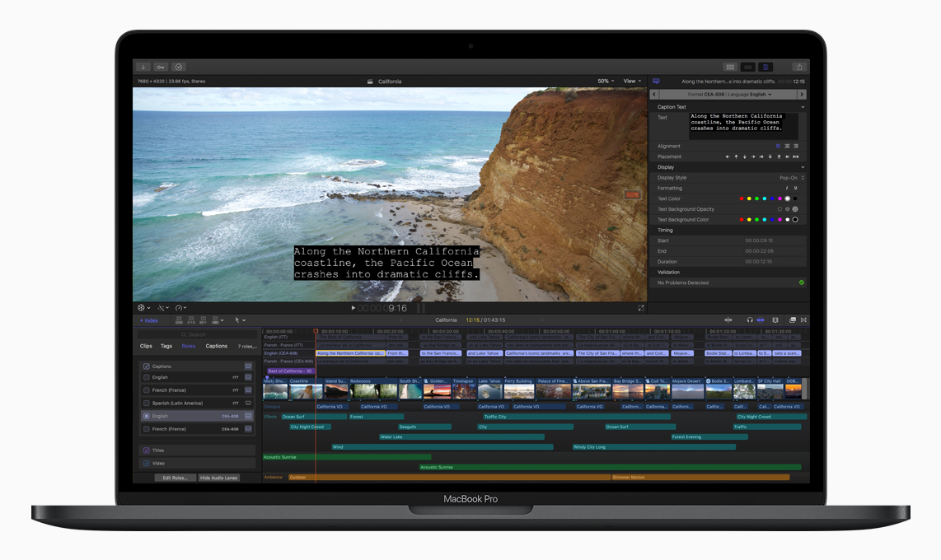Click the center alignment icon in Caption Text
Screen dimensions: 941x560
click(x=787, y=146)
